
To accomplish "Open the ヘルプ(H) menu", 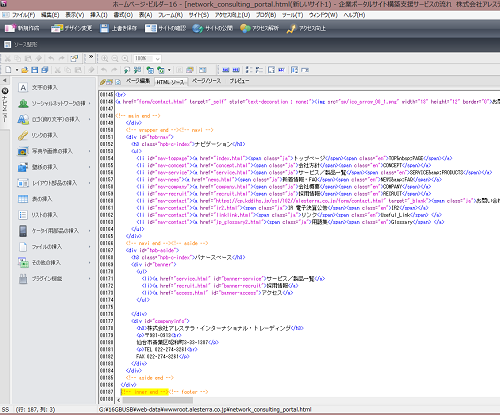I will (x=354, y=15).
